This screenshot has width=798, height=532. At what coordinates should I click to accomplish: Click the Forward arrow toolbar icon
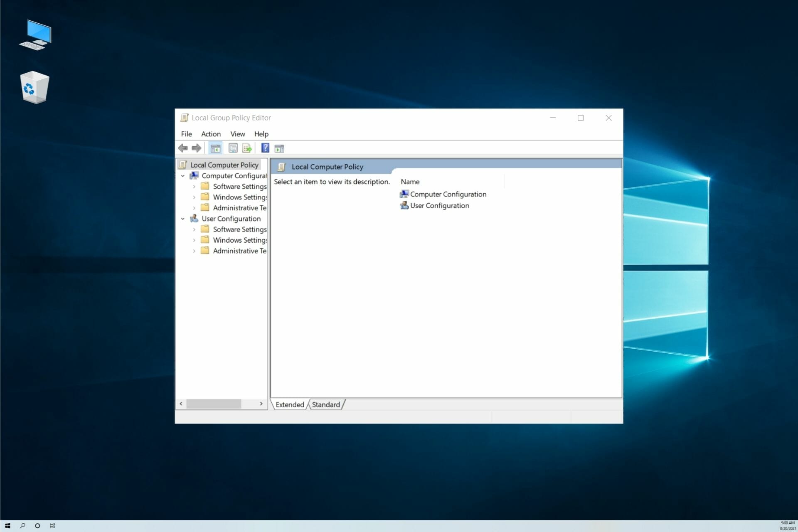[197, 148]
